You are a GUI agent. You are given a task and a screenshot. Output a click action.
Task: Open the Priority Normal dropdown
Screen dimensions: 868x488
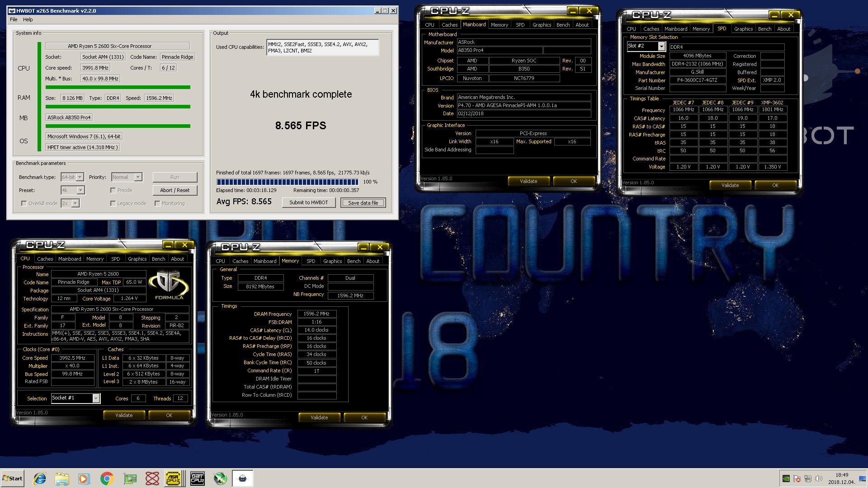pyautogui.click(x=127, y=177)
